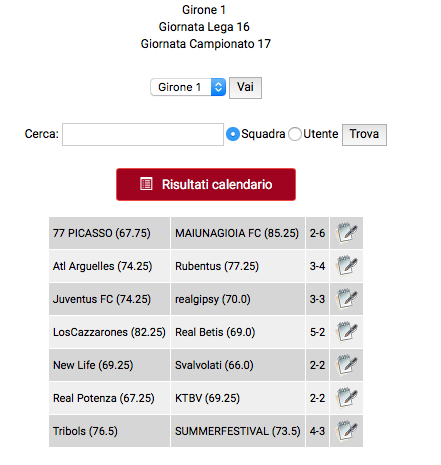Viewport: 441px width, 465px height.
Task: Select the Squadra radio button
Action: [233, 134]
